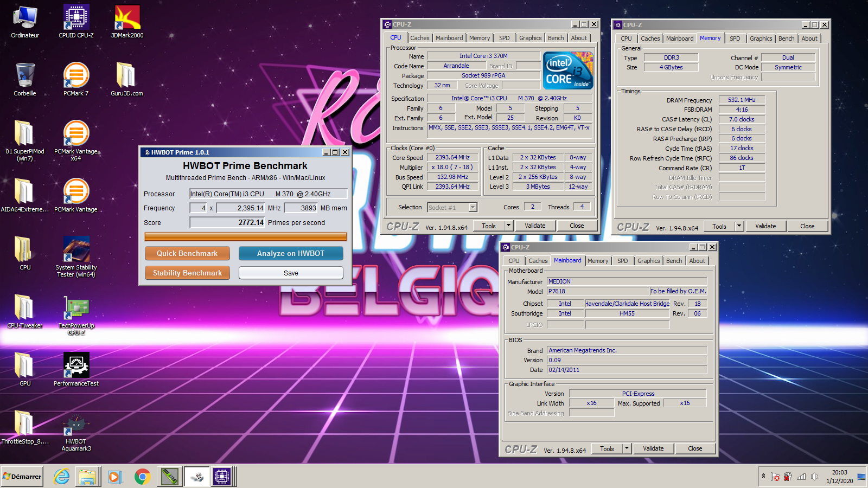Open the network tray icon
The image size is (868, 488).
point(801,477)
